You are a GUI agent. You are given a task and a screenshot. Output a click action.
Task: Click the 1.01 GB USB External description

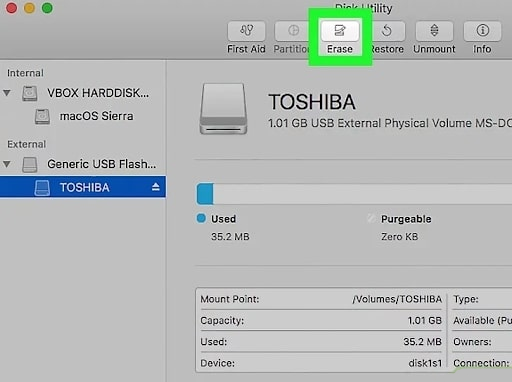pos(390,123)
